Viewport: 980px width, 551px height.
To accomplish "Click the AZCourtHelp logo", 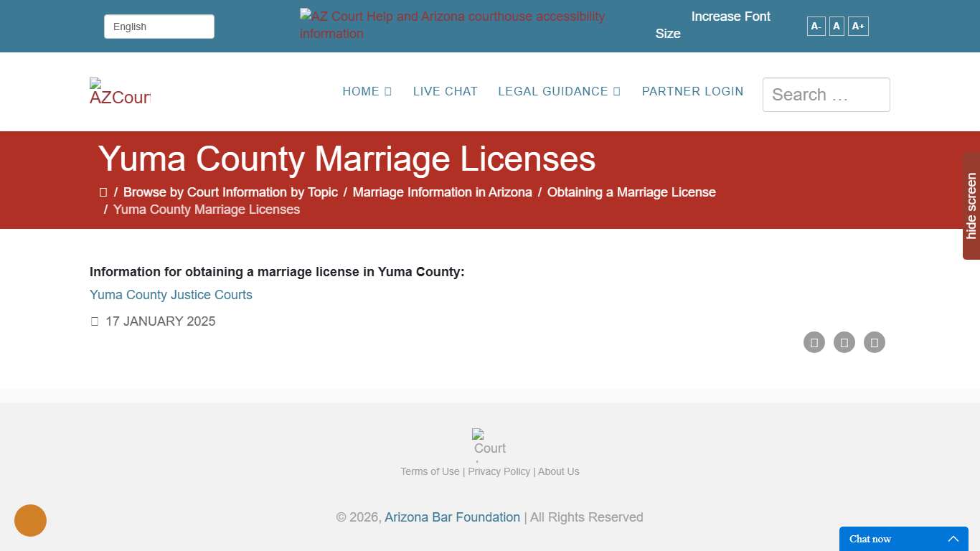I will [x=119, y=92].
